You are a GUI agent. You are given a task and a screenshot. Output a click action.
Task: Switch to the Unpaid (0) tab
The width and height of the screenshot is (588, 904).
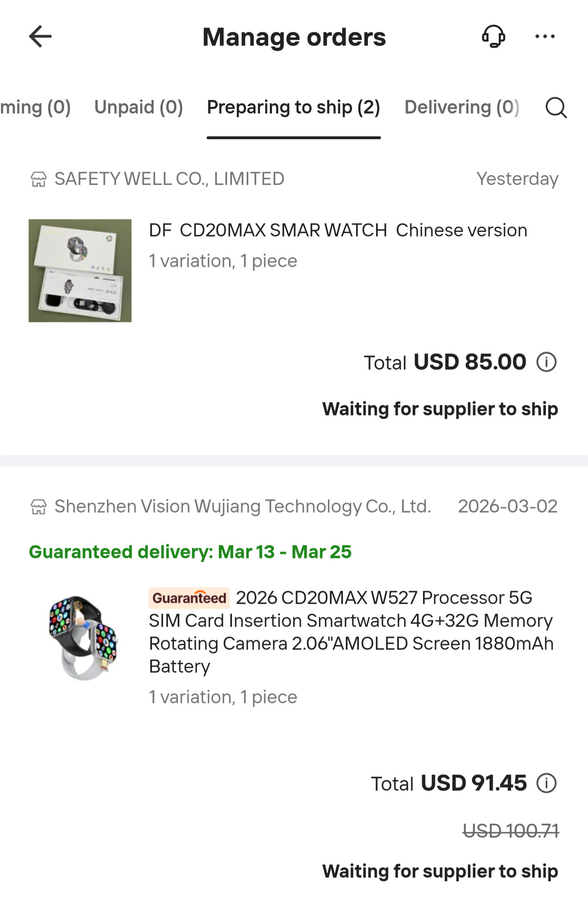click(x=138, y=107)
